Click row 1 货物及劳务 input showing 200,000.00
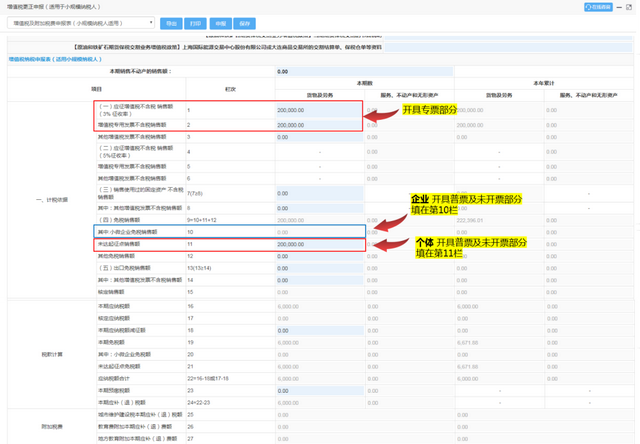640x444 pixels. (x=319, y=110)
